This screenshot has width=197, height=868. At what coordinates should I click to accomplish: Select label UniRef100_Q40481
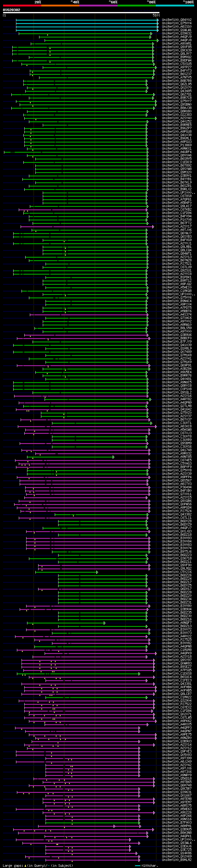coord(176,379)
